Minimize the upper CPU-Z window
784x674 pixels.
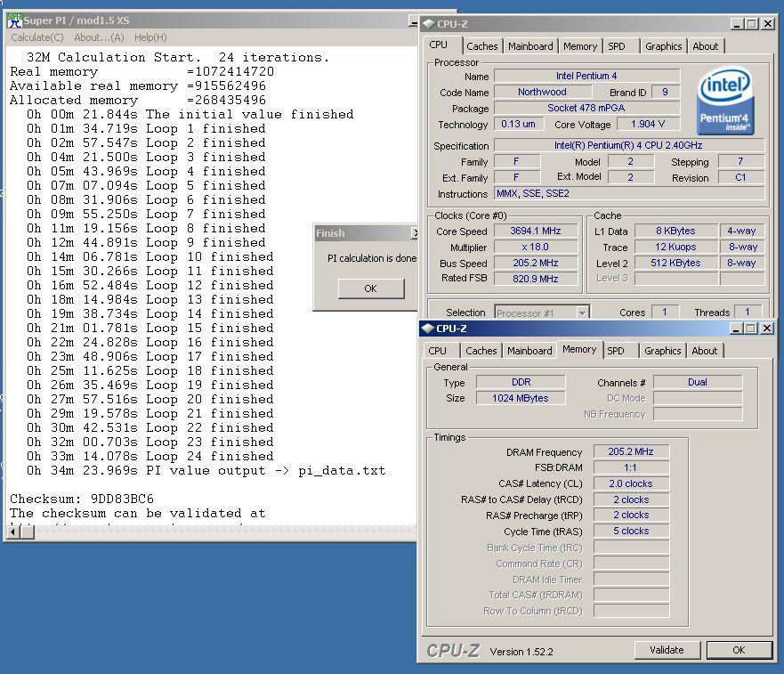click(x=736, y=23)
